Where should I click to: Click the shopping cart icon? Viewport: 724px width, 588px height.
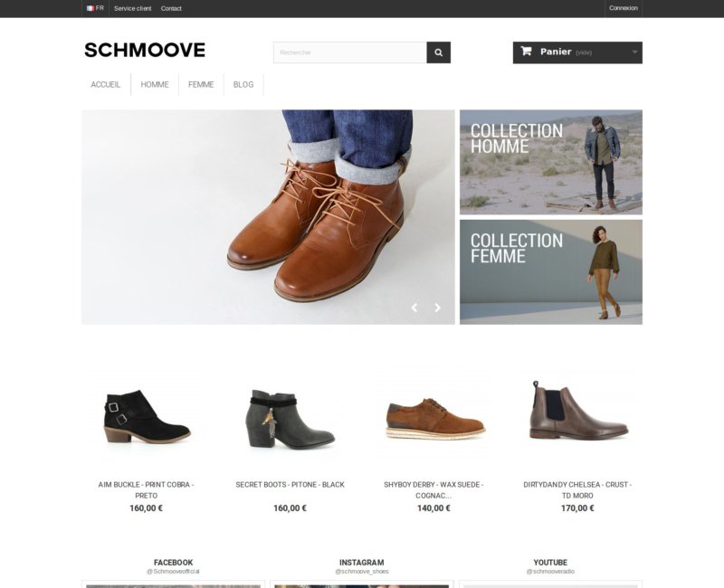tap(526, 51)
